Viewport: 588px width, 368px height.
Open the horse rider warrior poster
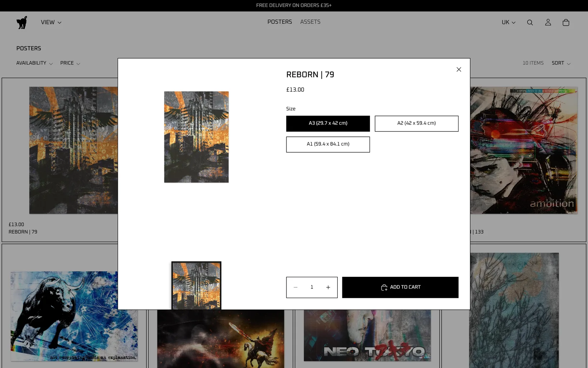coord(220,339)
